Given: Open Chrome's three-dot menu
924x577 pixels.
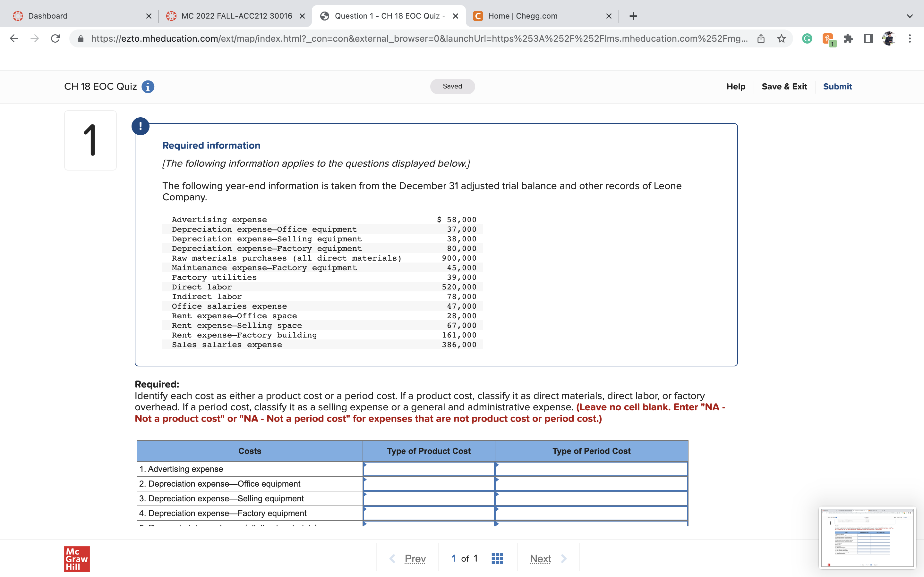Looking at the screenshot, I should [x=910, y=38].
